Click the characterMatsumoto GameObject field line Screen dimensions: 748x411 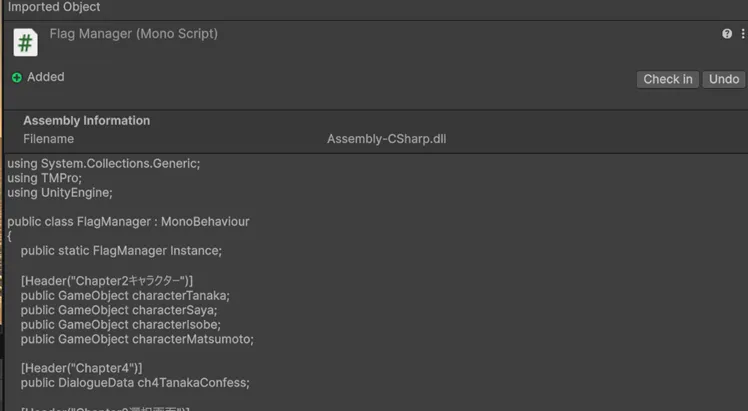point(137,339)
